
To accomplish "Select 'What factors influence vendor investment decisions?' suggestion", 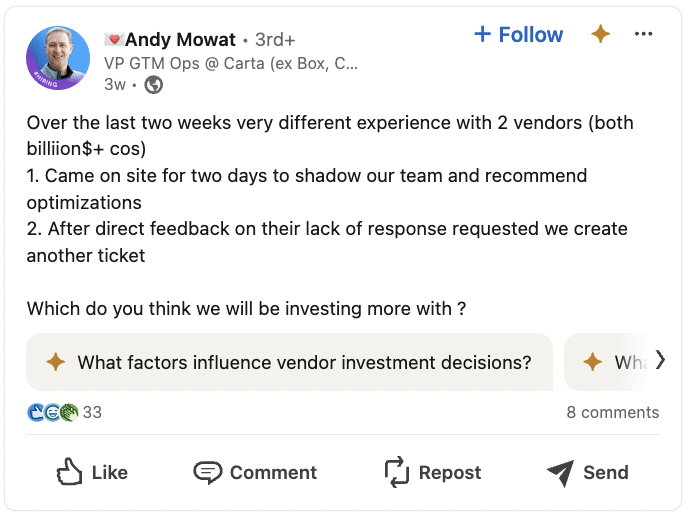I will (x=290, y=362).
